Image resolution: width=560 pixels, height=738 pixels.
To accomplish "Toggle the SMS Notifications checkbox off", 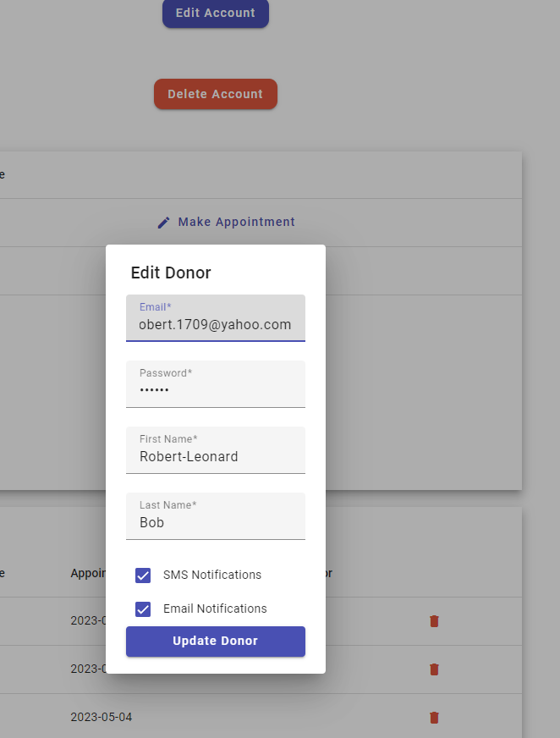I will [x=144, y=576].
